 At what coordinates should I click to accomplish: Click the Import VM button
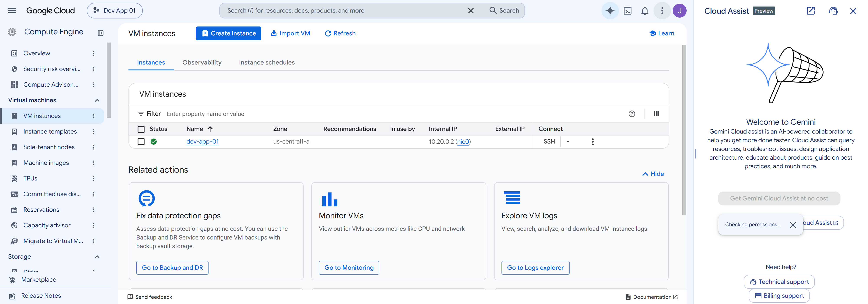coord(291,33)
